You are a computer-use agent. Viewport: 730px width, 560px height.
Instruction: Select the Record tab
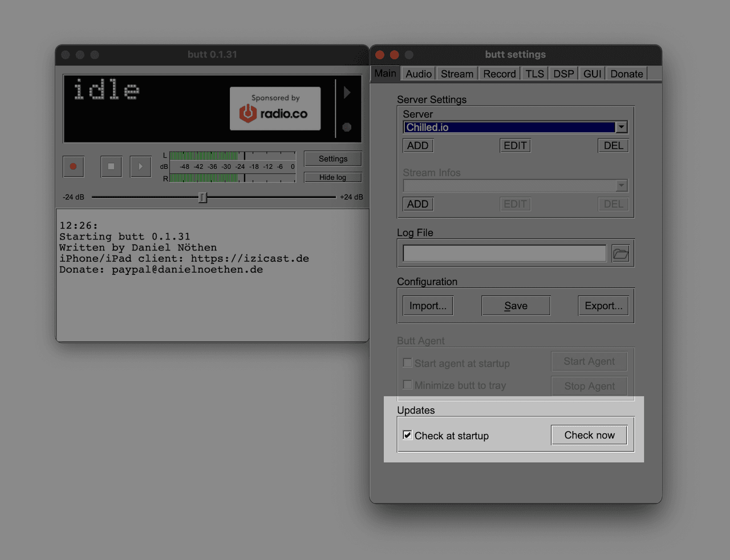coord(499,74)
